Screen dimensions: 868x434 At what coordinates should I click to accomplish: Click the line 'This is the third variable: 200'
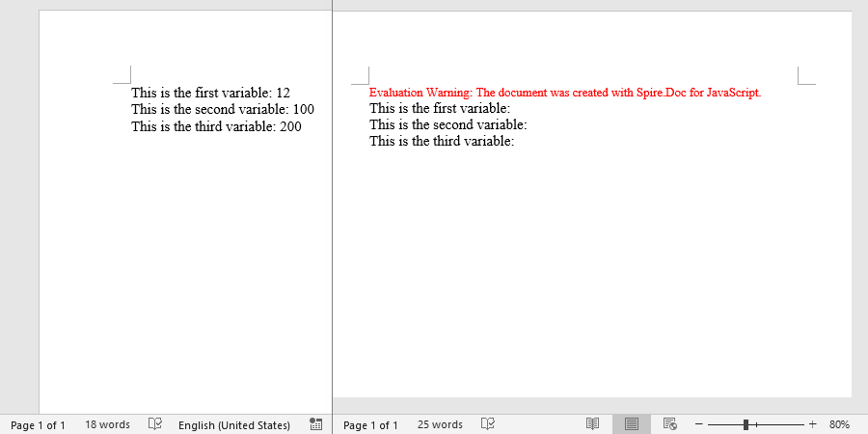click(216, 126)
